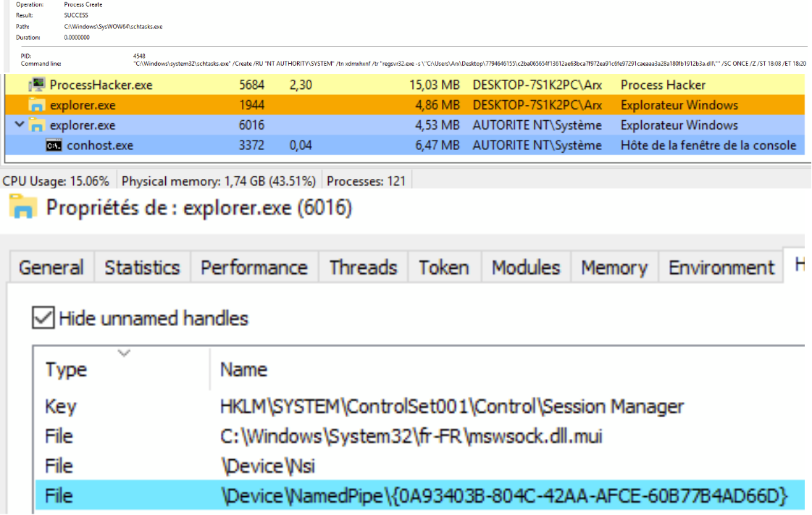Switch to the Token tab
Image resolution: width=812 pixels, height=515 pixels.
click(x=443, y=267)
